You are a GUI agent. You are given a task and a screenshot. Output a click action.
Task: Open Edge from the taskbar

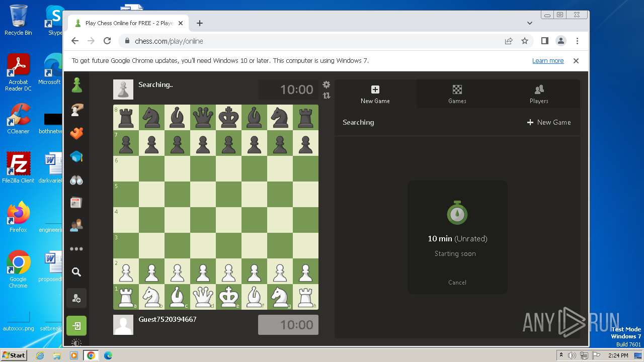click(108, 355)
